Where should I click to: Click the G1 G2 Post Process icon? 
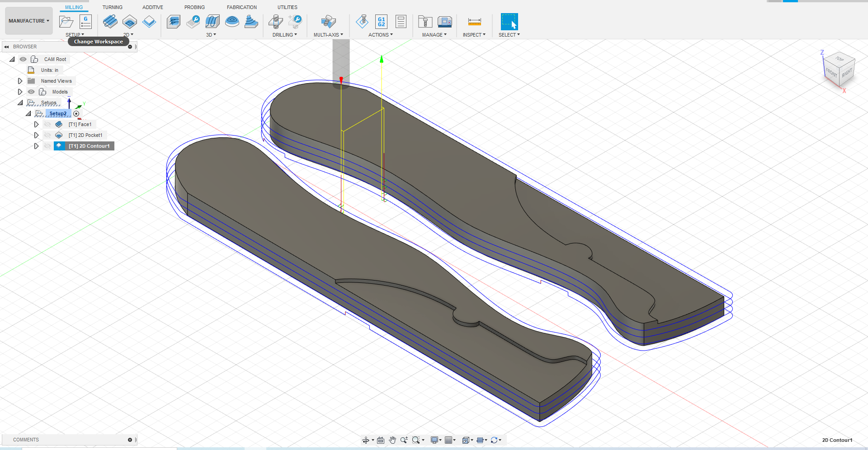point(382,21)
